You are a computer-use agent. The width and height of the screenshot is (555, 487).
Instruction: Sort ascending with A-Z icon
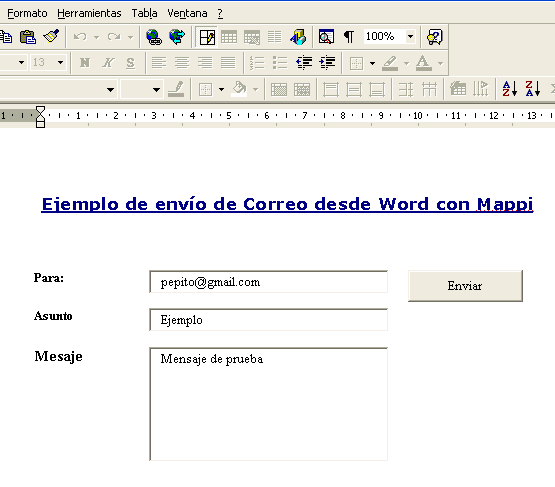point(510,88)
